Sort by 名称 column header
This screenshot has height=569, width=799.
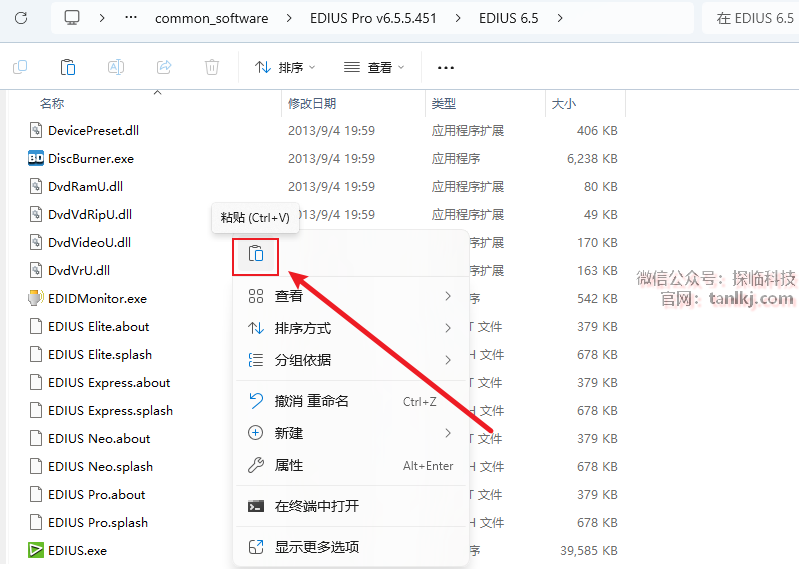[x=52, y=103]
